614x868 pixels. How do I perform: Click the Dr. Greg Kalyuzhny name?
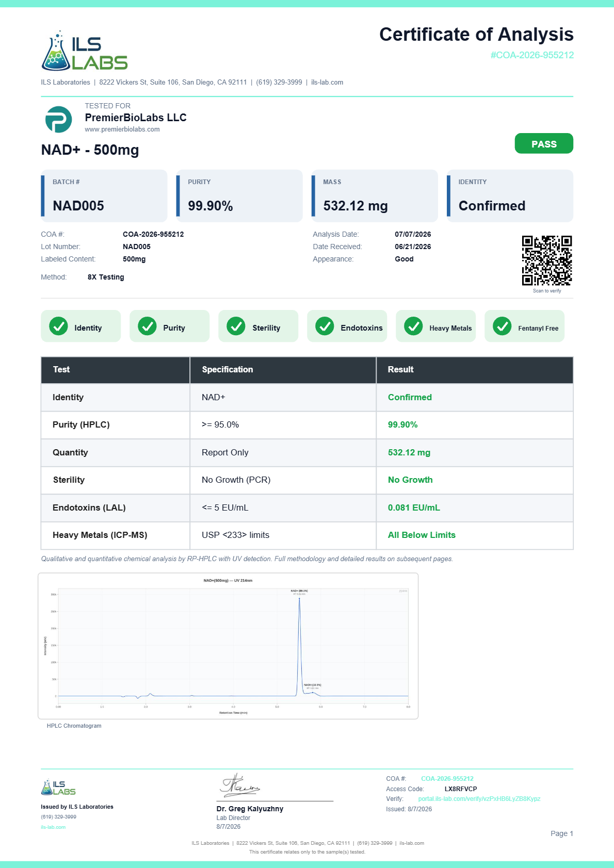250,809
